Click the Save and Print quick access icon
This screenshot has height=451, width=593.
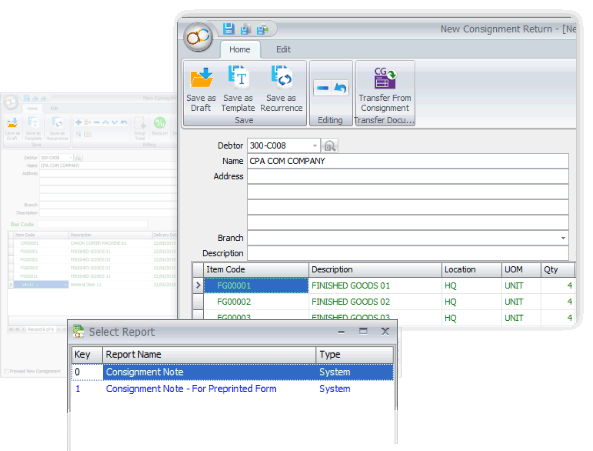262,29
